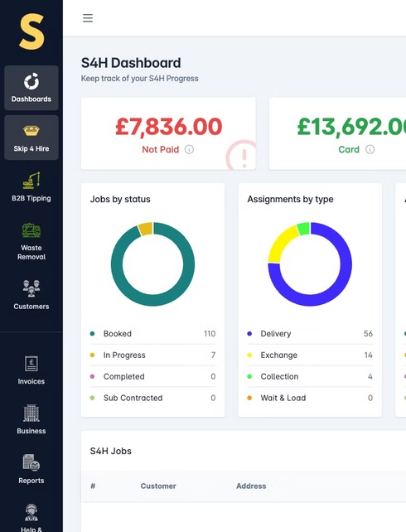The image size is (406, 532).
Task: Sort by the # column header
Action: coord(93,486)
